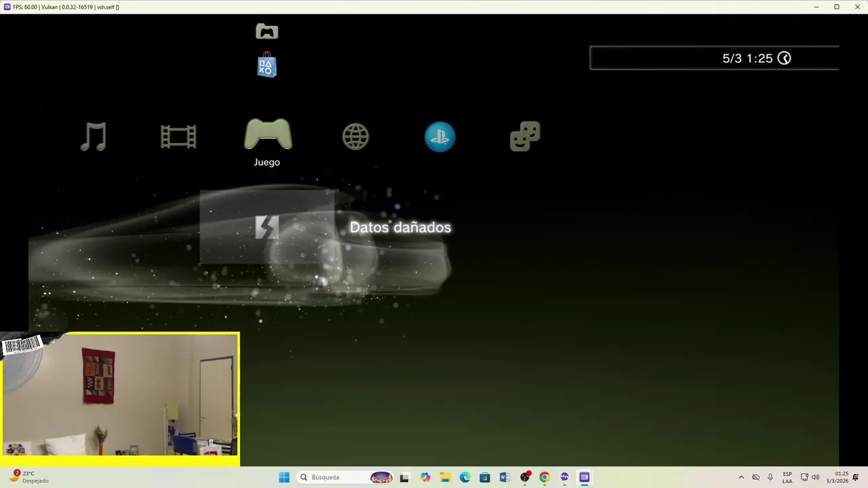This screenshot has width=868, height=488.
Task: Open the weather widget showing 23°C
Action: coord(30,477)
